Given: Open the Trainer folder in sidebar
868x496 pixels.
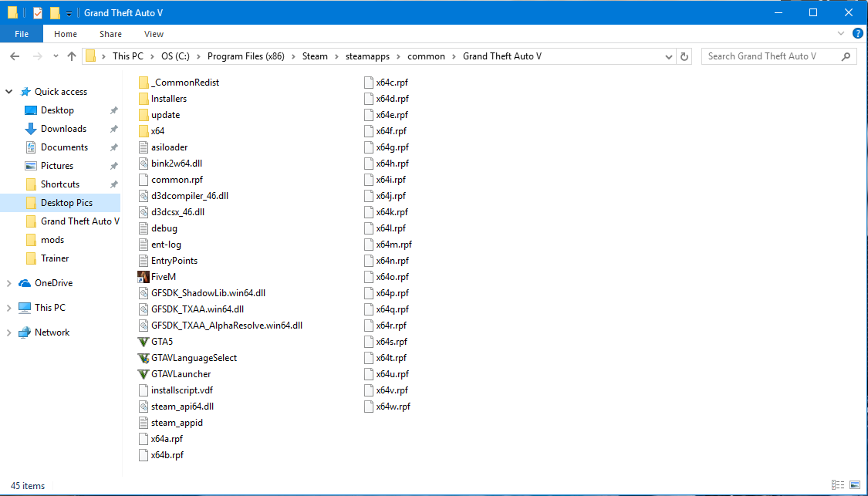Looking at the screenshot, I should [x=55, y=258].
